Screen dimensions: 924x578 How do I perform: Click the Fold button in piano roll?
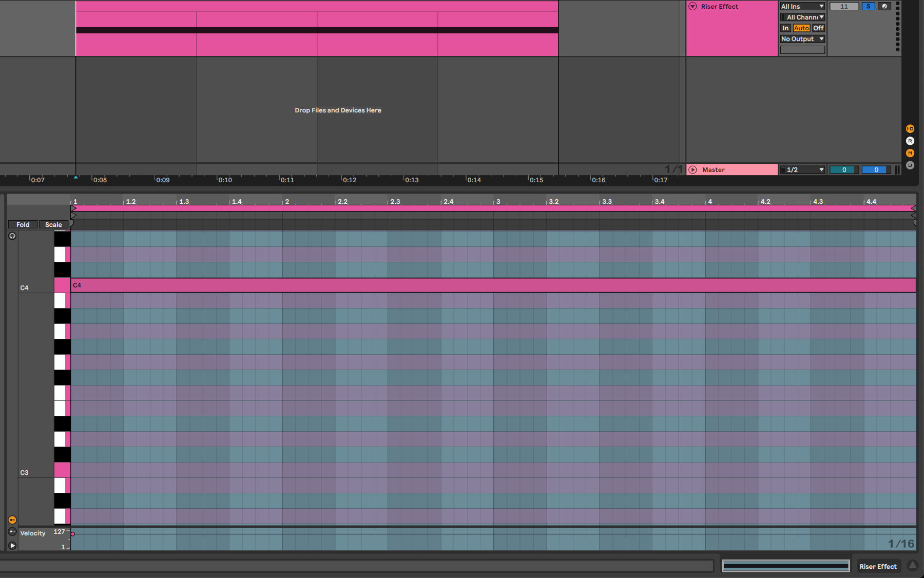23,225
